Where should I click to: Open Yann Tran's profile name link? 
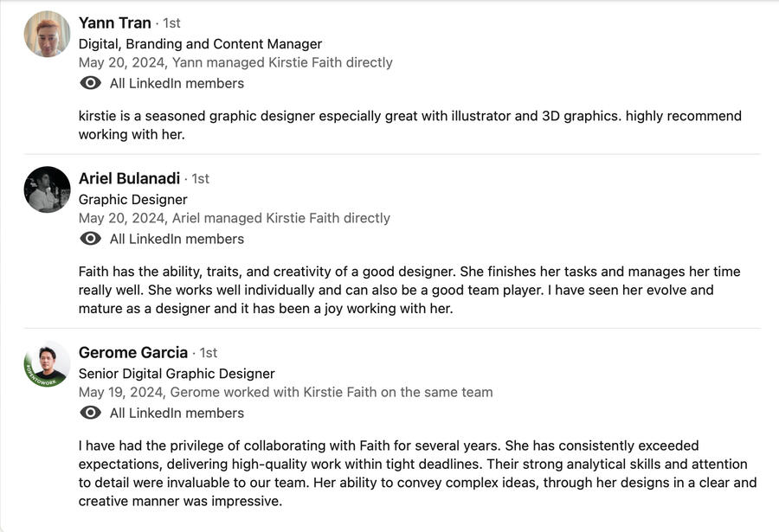(x=114, y=23)
